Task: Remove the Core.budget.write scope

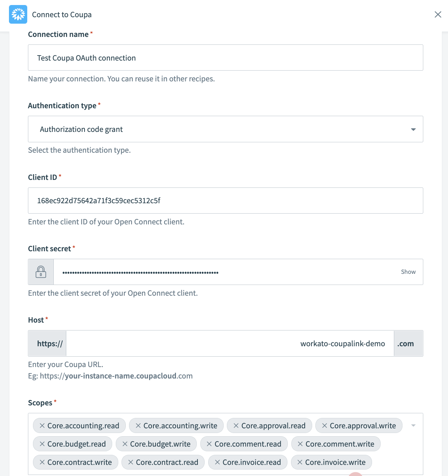Action: click(125, 444)
